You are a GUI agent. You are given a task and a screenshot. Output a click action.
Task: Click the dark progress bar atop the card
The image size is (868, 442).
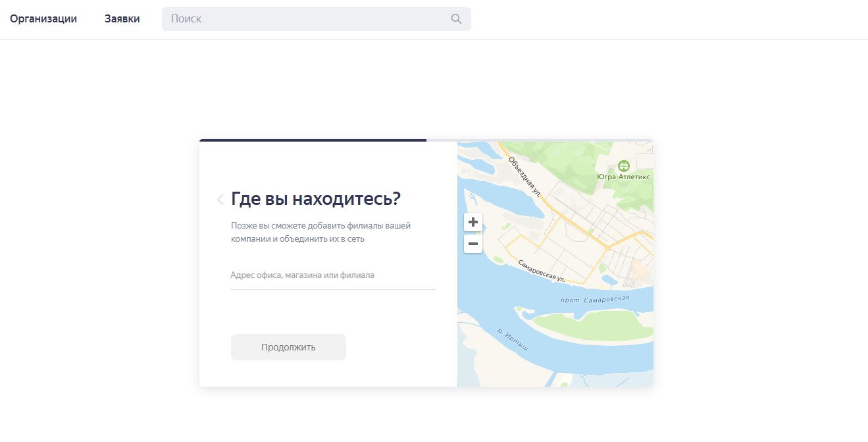[313, 140]
